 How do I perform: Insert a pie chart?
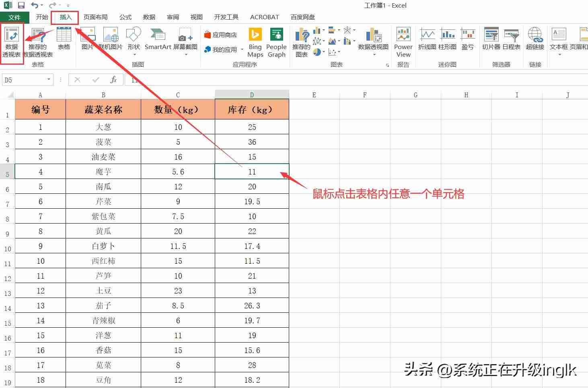317,52
